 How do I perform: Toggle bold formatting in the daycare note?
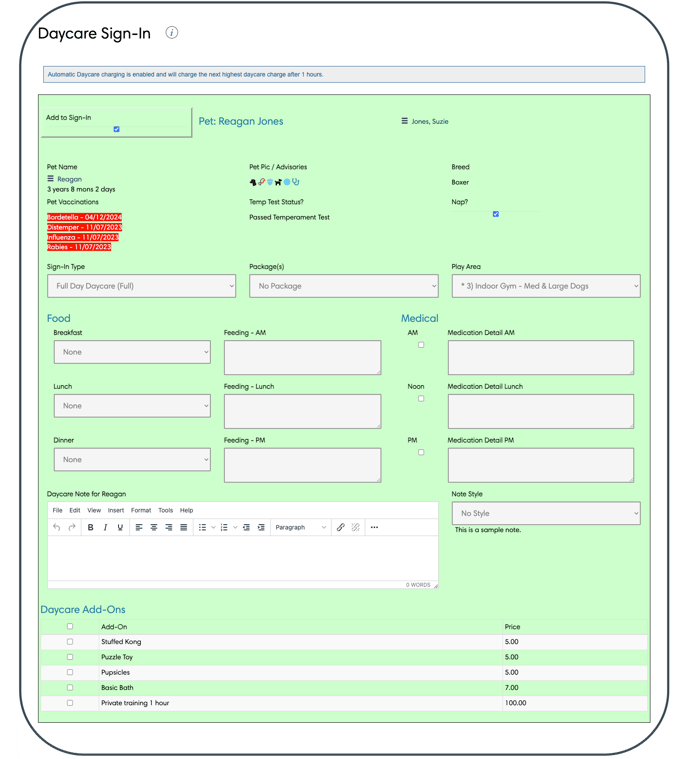tap(90, 527)
